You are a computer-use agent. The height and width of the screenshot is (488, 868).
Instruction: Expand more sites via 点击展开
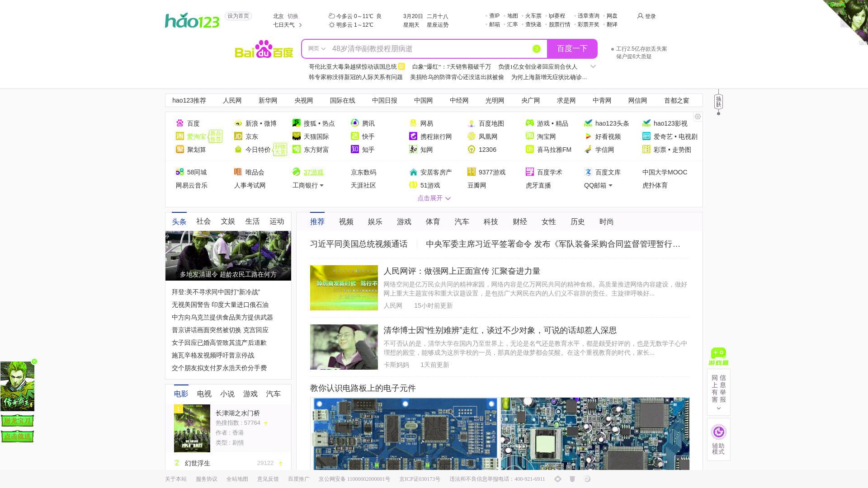tap(434, 198)
